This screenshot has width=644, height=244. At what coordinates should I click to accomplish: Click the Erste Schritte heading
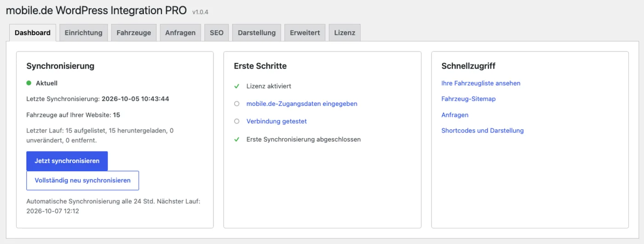pos(260,66)
